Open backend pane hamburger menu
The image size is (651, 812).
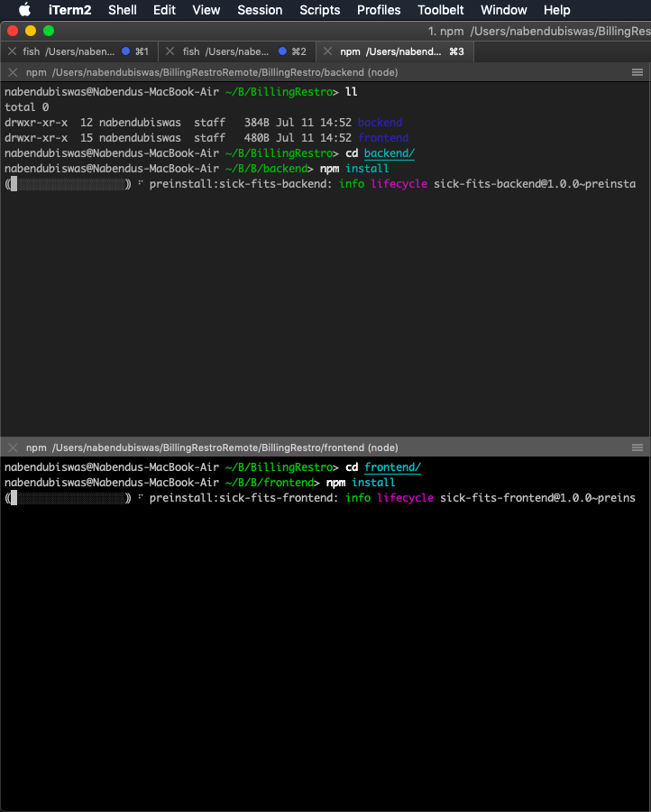(x=637, y=72)
